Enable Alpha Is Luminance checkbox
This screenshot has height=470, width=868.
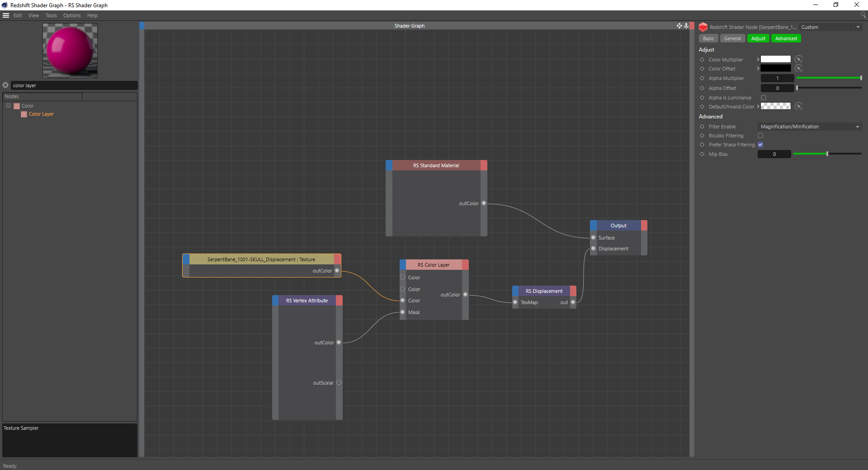coord(764,98)
